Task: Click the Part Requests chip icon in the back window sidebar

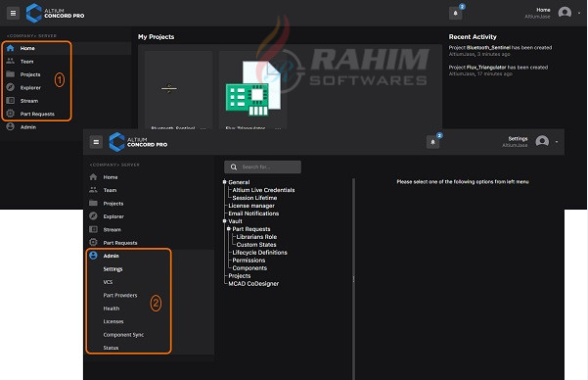Action: click(10, 114)
